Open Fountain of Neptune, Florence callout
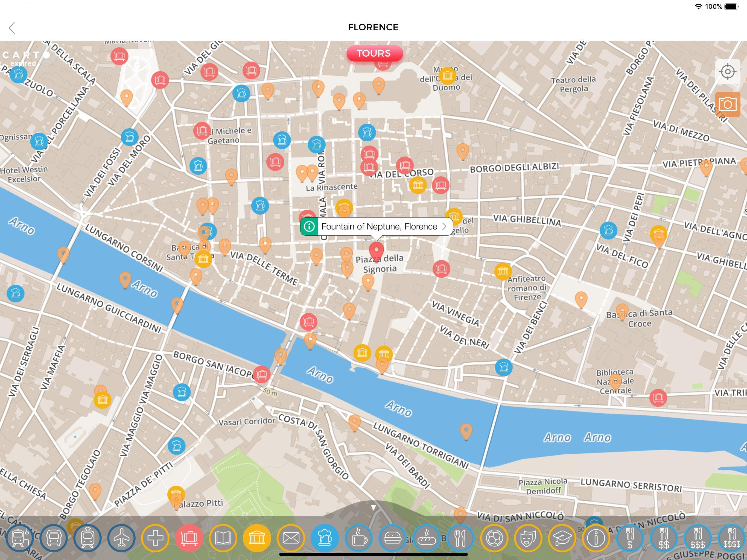Viewport: 747px width, 560px height. 376,226
